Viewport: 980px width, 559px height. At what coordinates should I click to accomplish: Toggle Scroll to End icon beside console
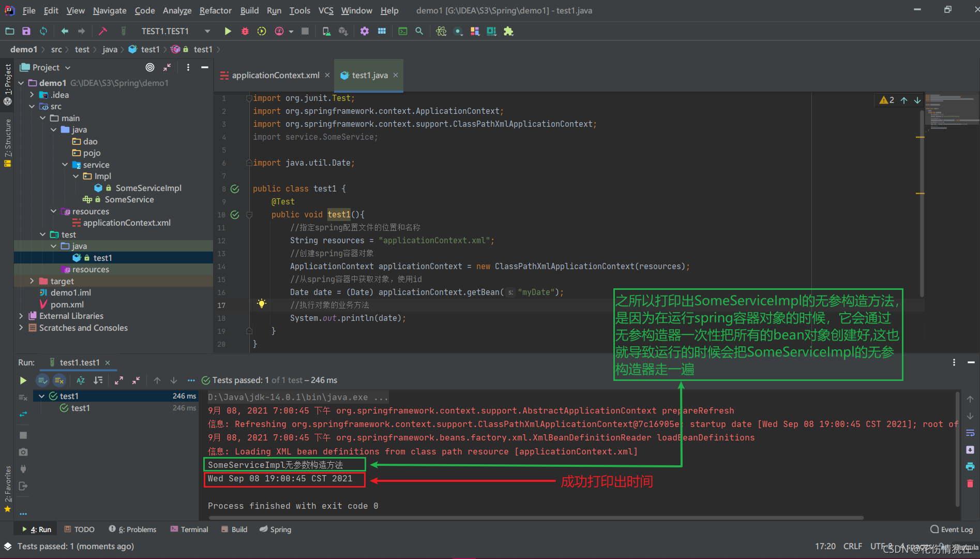(x=970, y=450)
